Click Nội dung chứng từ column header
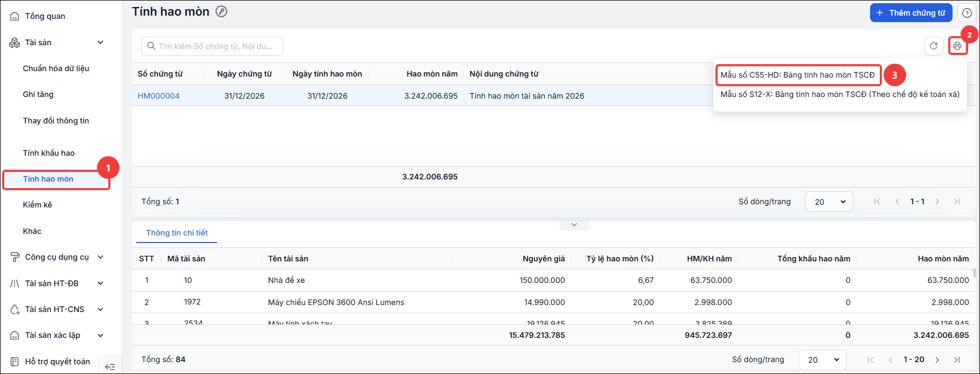 [x=504, y=74]
